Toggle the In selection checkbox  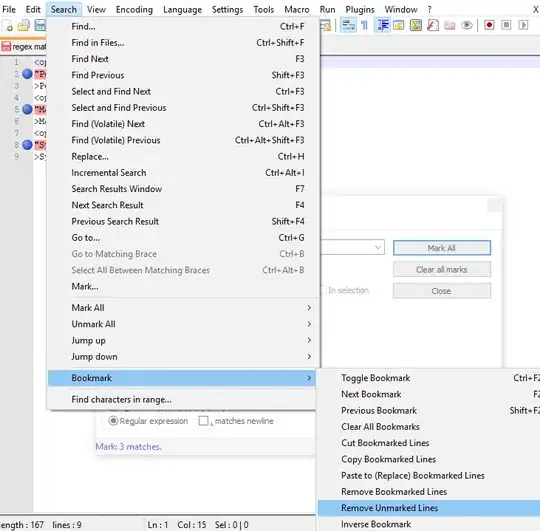pos(322,290)
